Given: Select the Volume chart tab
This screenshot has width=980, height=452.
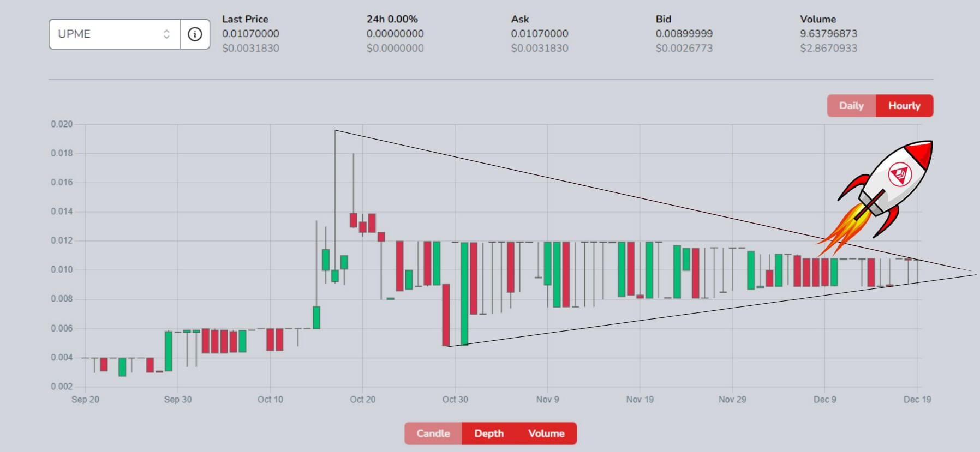Looking at the screenshot, I should (546, 433).
